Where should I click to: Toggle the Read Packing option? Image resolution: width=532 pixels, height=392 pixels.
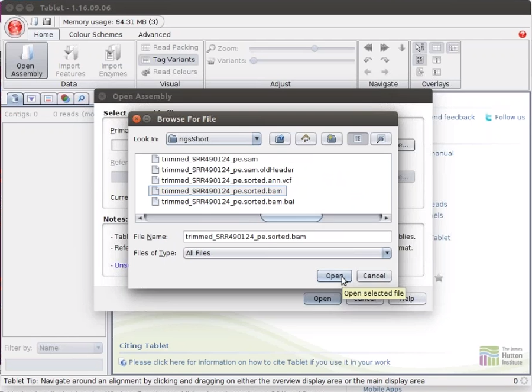(170, 47)
